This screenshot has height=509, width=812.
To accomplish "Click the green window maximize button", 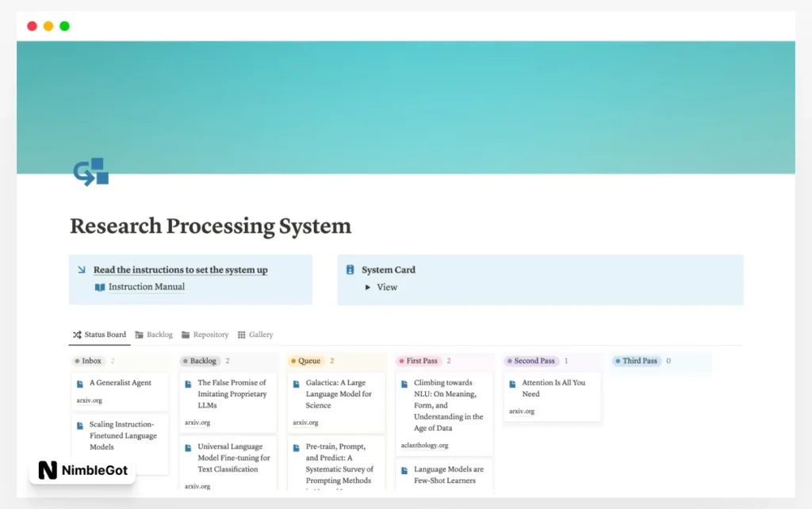I will tap(65, 26).
